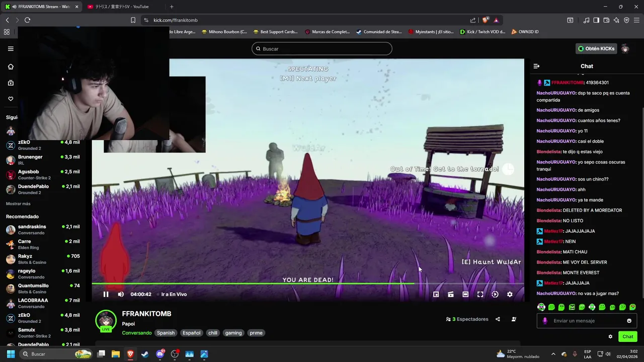Select the FFRANKITOMB Stream browser tab
This screenshot has height=362, width=644.
41,7
